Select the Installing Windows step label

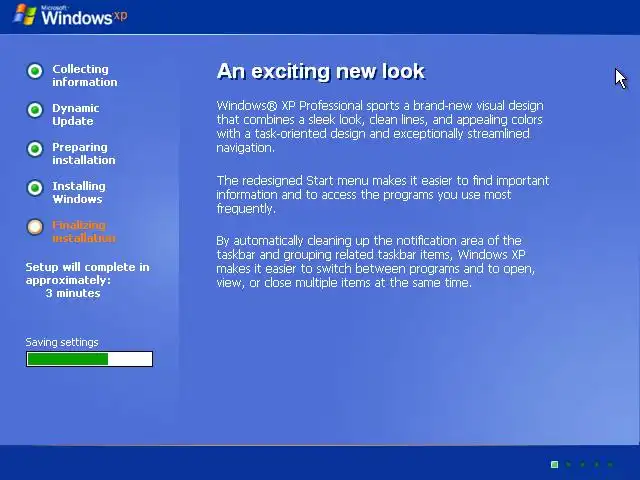click(79, 193)
